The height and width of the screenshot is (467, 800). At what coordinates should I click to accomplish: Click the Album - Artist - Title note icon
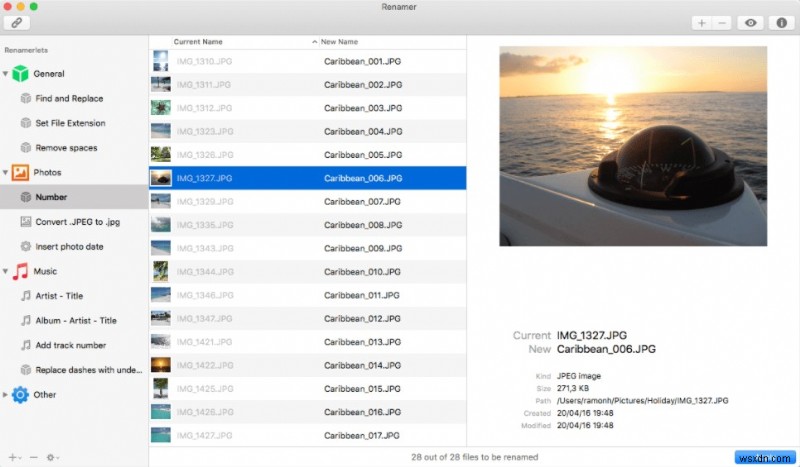26,321
